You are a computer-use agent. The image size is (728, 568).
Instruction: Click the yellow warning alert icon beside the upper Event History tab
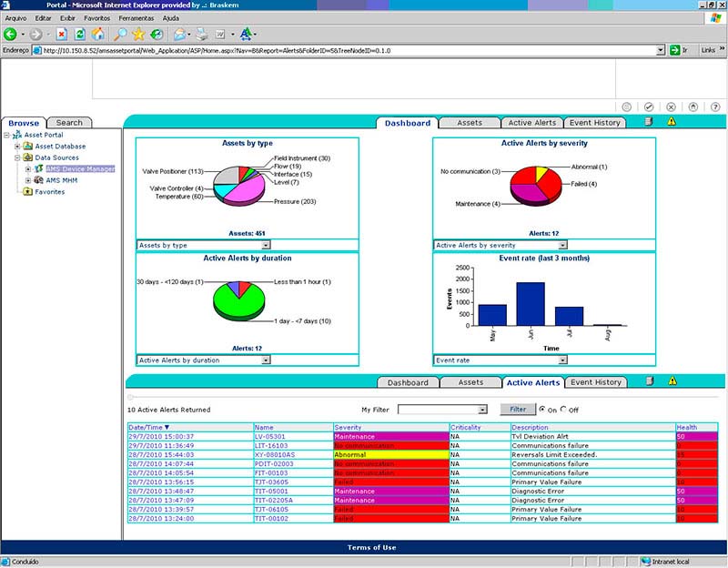tap(672, 122)
